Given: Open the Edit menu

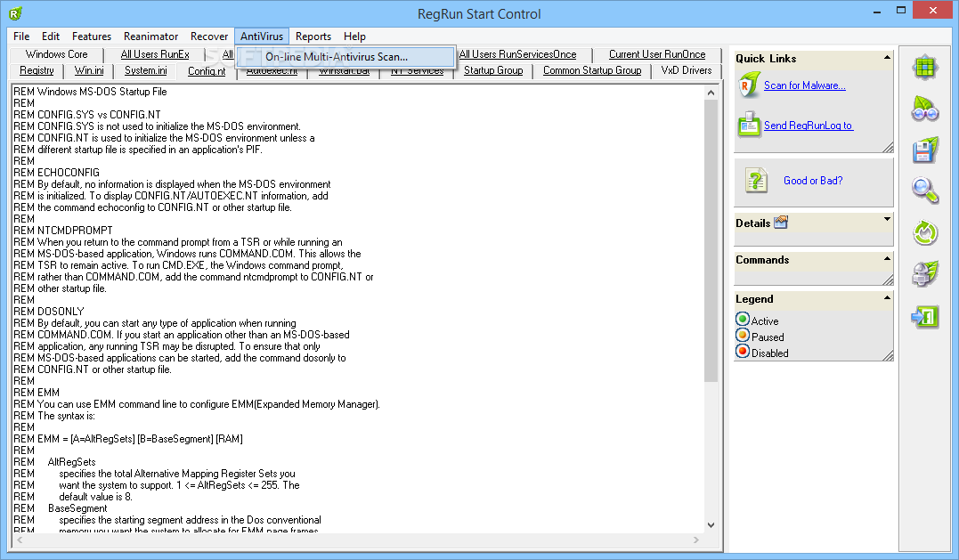Looking at the screenshot, I should pos(51,37).
